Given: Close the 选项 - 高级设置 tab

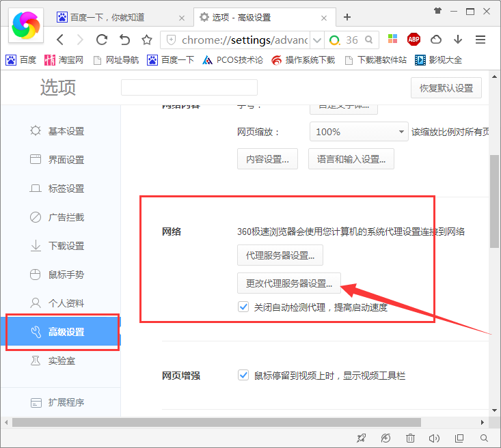Looking at the screenshot, I should 324,18.
